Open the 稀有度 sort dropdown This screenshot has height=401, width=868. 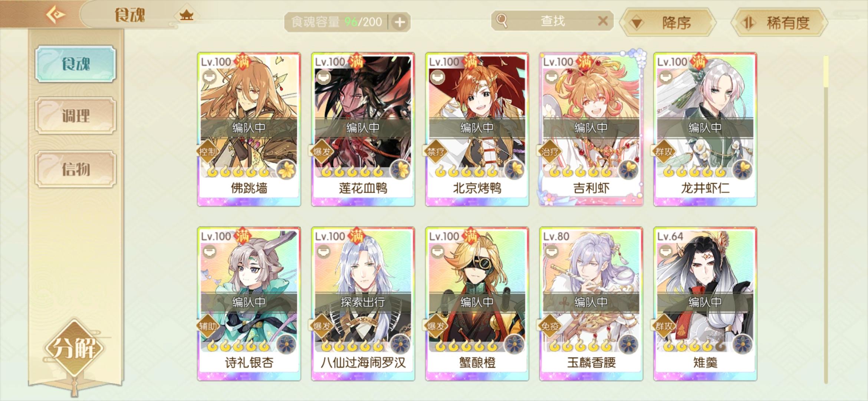coord(780,23)
